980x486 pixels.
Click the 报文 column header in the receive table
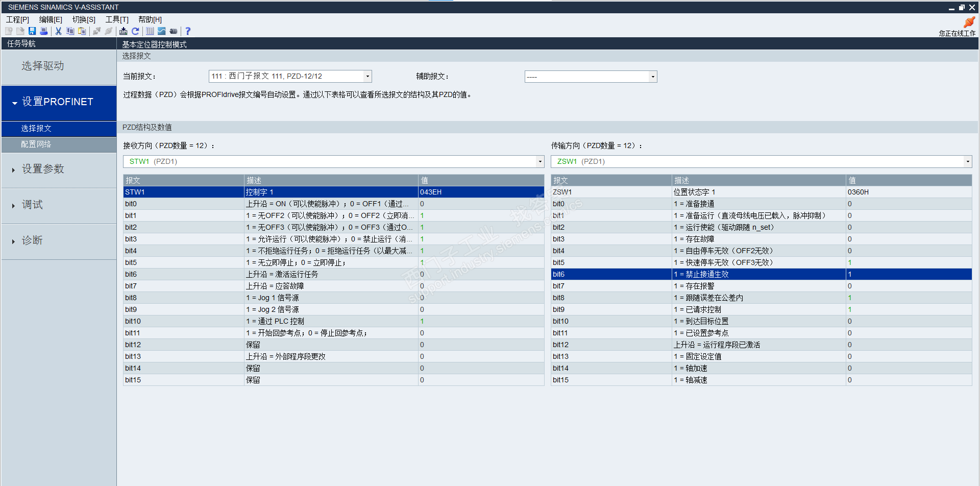click(184, 181)
